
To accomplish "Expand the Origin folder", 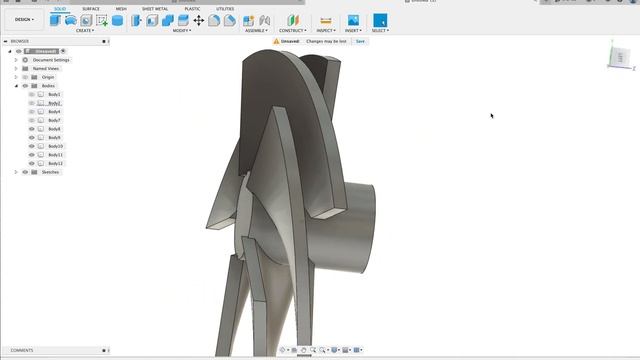I will (16, 77).
